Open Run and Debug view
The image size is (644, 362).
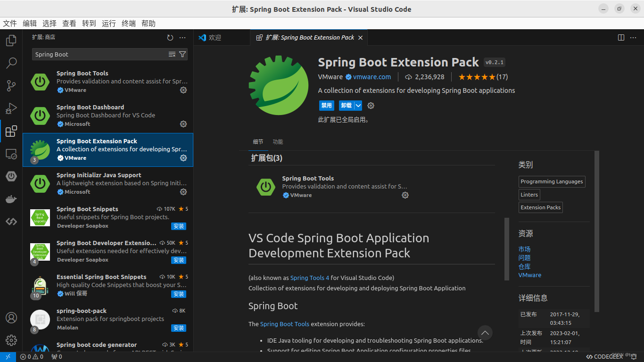click(11, 108)
